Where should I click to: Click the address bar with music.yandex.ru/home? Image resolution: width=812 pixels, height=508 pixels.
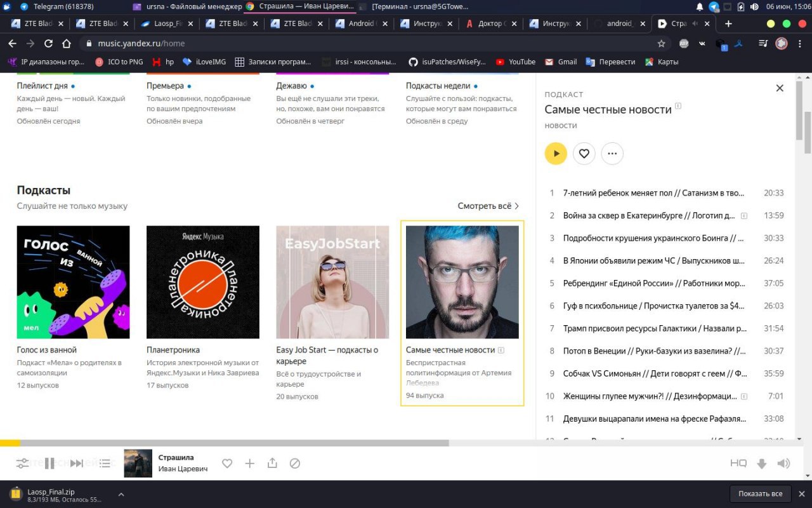[374, 44]
